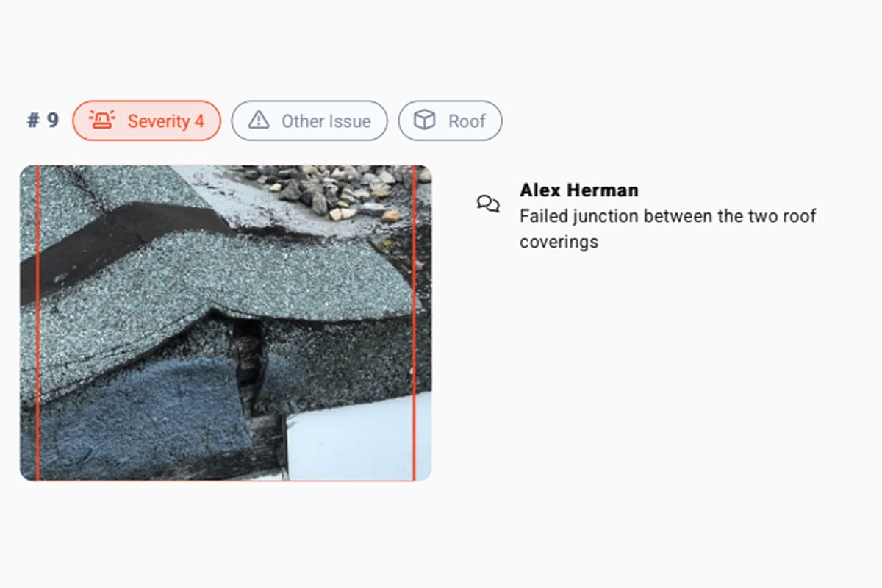Click the comment bubbles icon beside Alex Herman

click(x=488, y=204)
